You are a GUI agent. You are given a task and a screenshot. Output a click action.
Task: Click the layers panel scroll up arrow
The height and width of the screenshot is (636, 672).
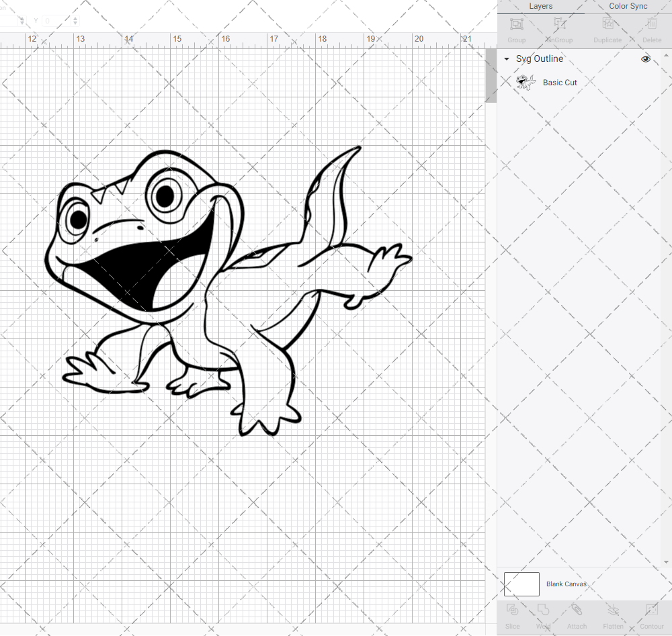(x=665, y=55)
